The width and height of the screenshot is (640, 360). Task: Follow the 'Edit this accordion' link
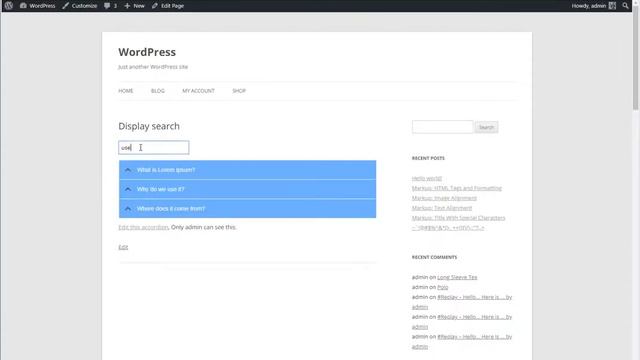click(x=143, y=227)
